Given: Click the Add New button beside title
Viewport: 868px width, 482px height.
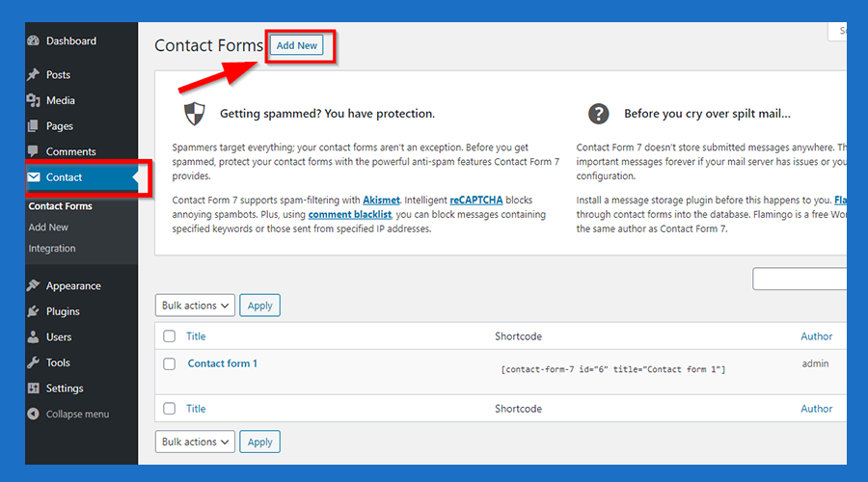Looking at the screenshot, I should [x=297, y=45].
